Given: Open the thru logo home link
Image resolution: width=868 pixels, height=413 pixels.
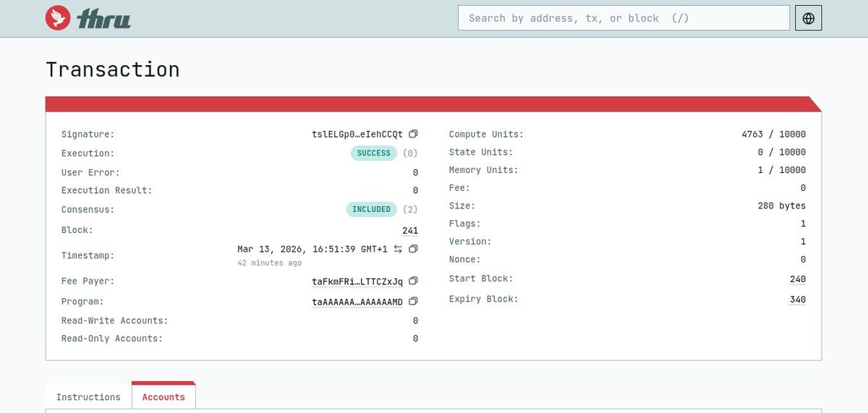Looking at the screenshot, I should coord(88,18).
